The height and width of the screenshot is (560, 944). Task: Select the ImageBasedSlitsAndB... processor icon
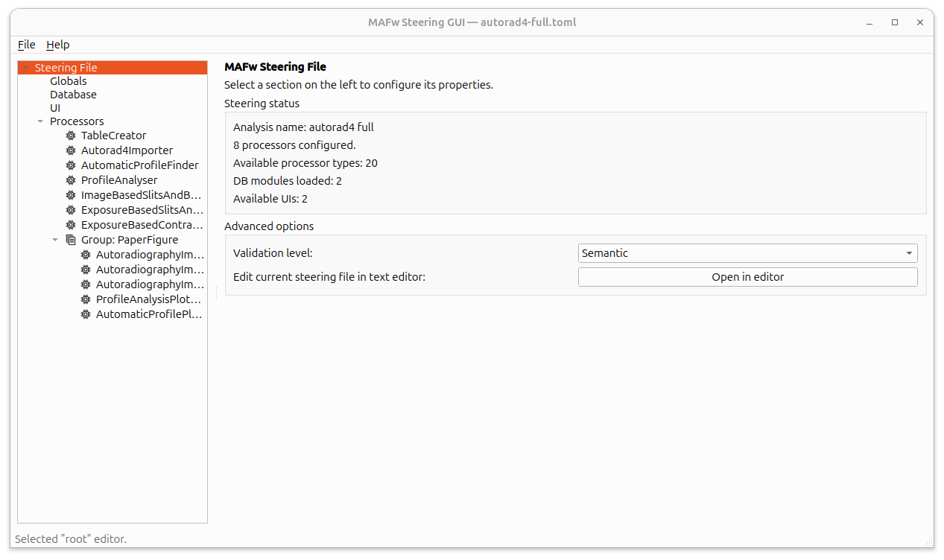pyautogui.click(x=70, y=195)
